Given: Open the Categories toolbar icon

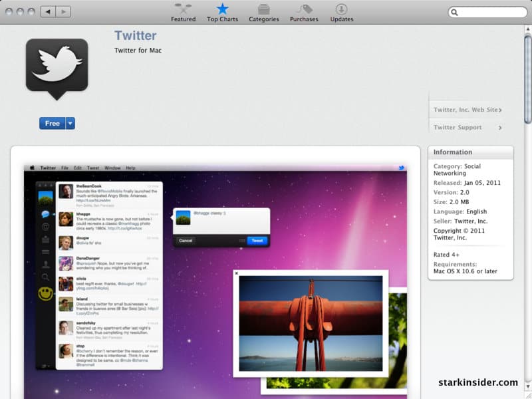Looking at the screenshot, I should coord(263,9).
